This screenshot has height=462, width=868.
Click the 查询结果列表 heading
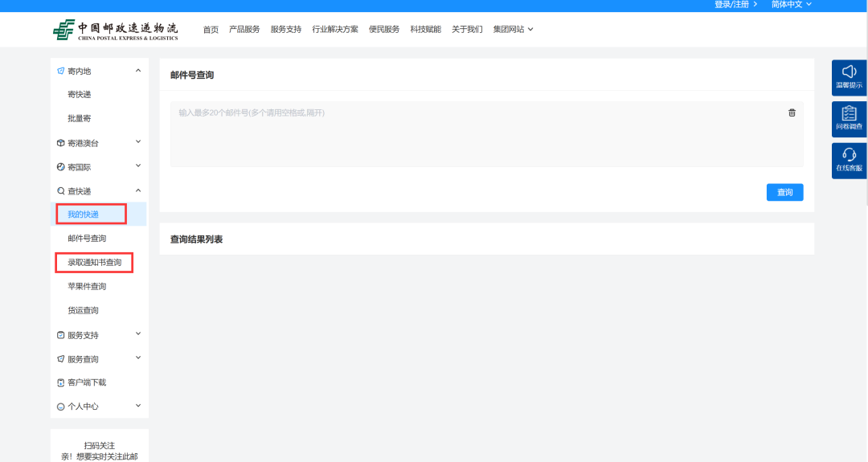click(x=197, y=239)
